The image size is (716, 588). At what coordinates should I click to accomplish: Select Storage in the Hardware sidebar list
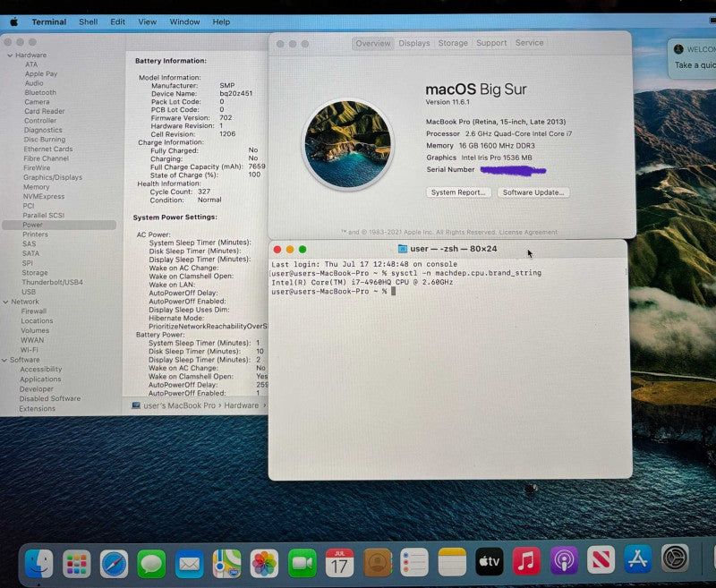[35, 273]
